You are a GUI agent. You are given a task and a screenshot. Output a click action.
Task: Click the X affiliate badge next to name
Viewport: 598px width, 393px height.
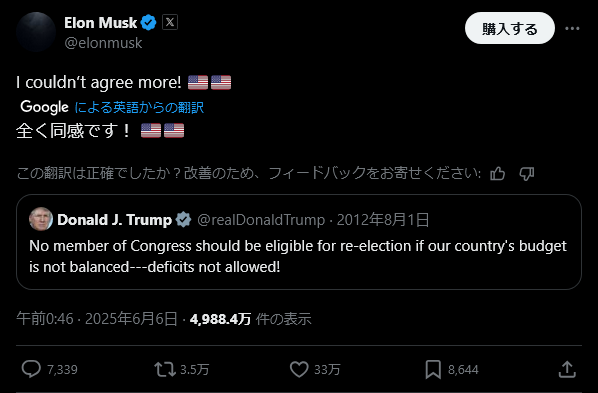pos(170,22)
